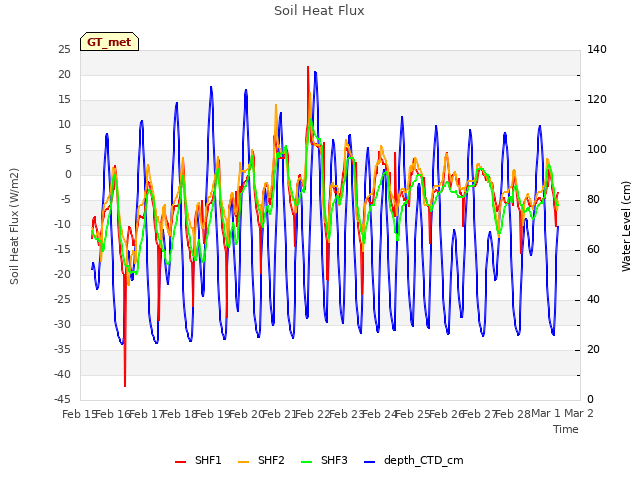Click the Feb 22 x-axis tick label
This screenshot has width=640, height=480.
pyautogui.click(x=313, y=414)
